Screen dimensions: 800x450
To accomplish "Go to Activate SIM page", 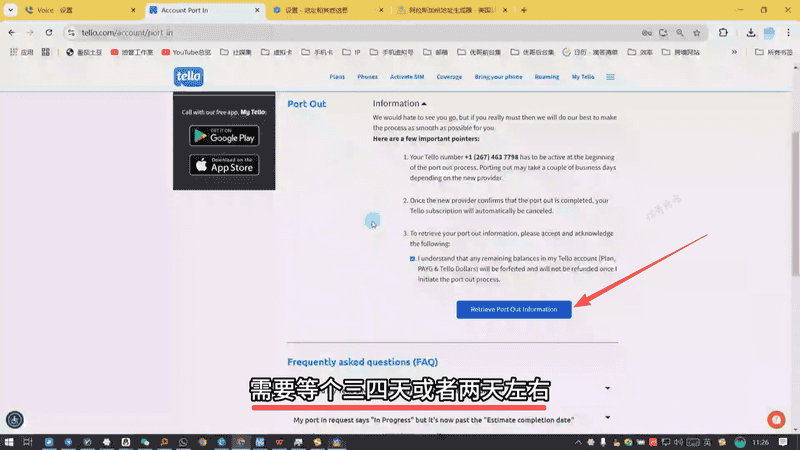I will [407, 77].
